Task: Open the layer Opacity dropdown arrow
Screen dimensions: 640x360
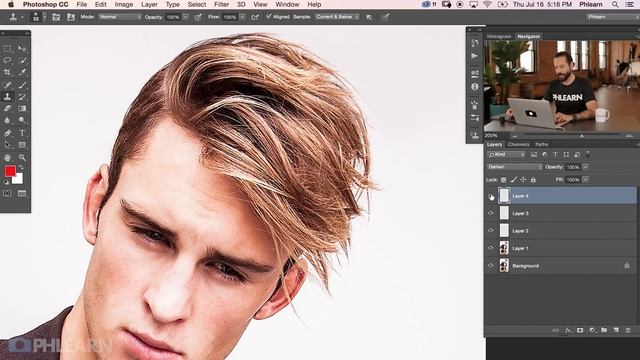Action: (x=586, y=167)
